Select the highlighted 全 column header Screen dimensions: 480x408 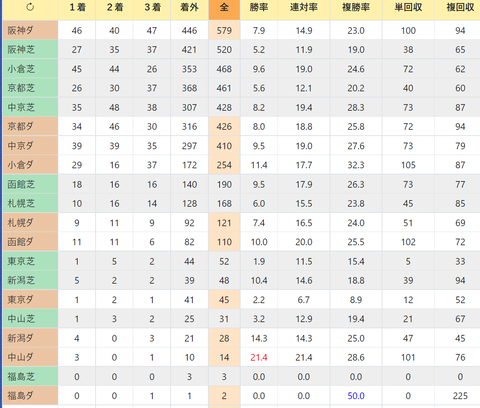[224, 8]
